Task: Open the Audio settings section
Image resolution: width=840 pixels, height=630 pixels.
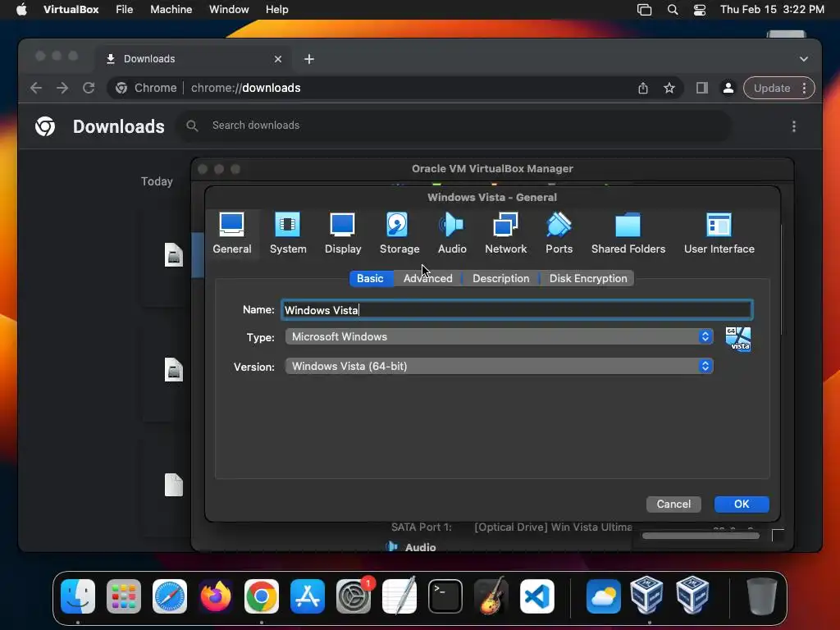Action: point(452,234)
